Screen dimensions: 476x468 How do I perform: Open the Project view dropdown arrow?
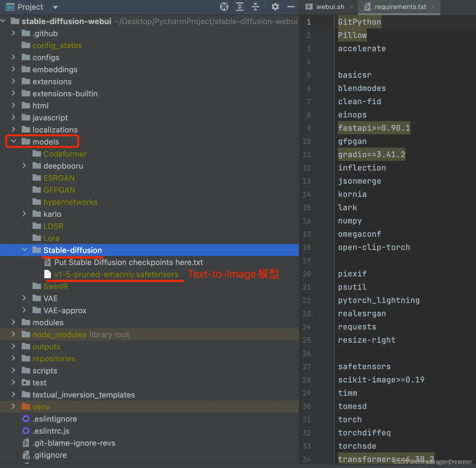point(55,7)
